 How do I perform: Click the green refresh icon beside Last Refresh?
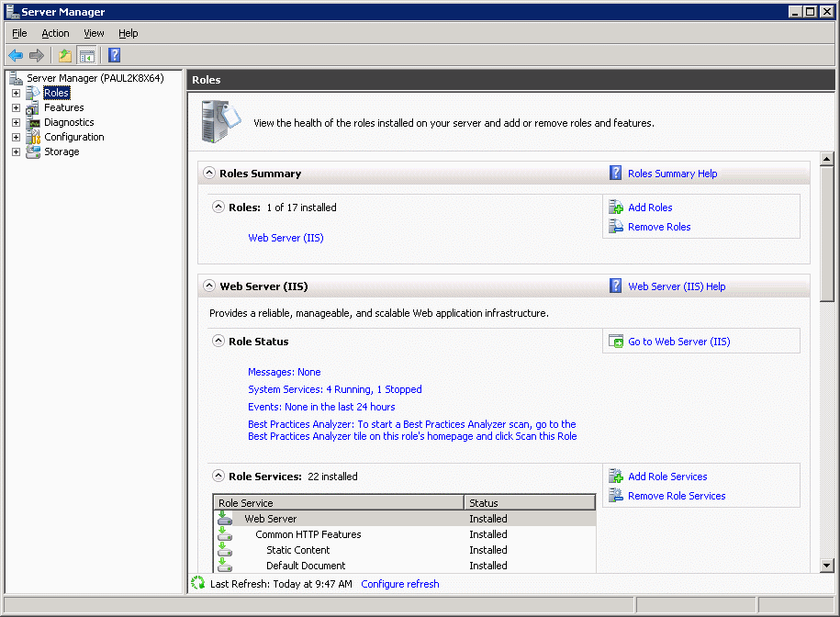tap(197, 583)
